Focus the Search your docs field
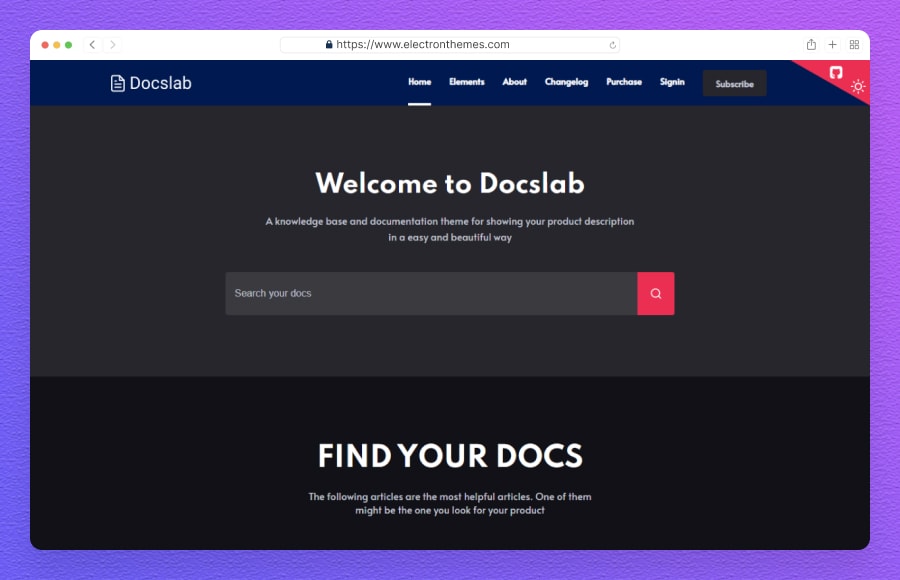Screen dimensions: 900x580 tap(431, 293)
